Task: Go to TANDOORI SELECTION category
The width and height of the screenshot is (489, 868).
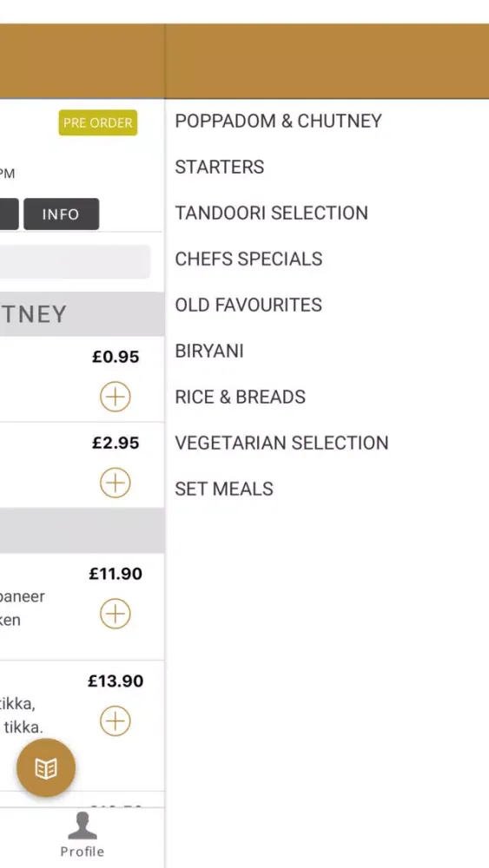Action: [271, 214]
